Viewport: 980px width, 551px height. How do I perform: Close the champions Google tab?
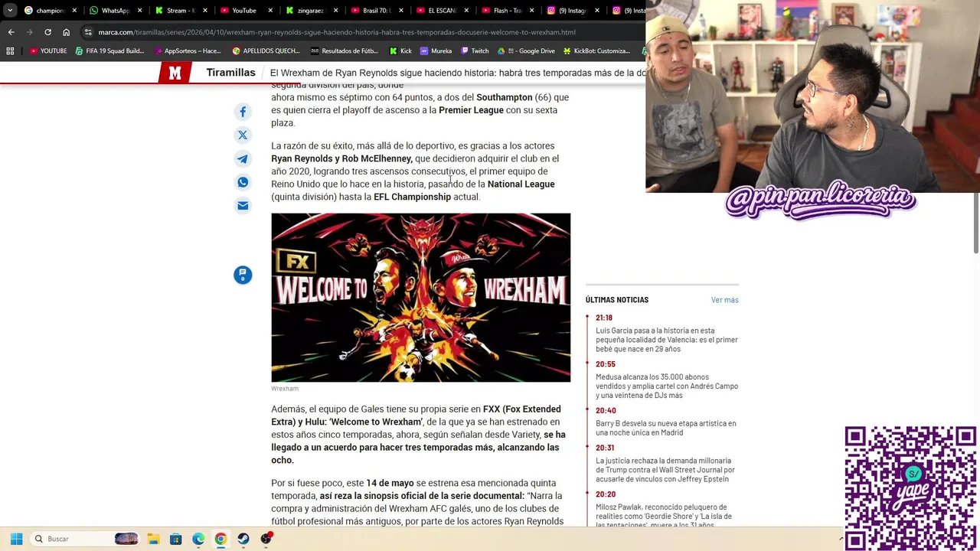(74, 11)
